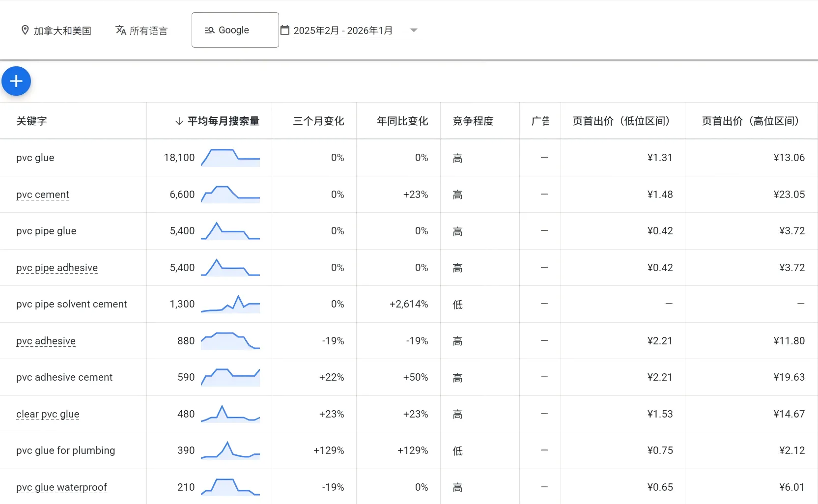Click the +2,614% year-over-year value
Viewport: 818px width, 504px height.
tap(409, 304)
